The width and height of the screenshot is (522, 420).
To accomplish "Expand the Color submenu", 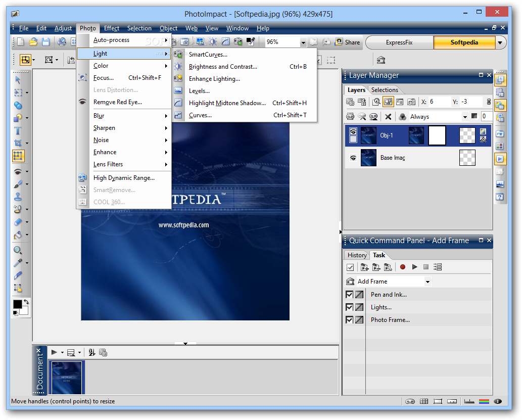I will pyautogui.click(x=124, y=66).
